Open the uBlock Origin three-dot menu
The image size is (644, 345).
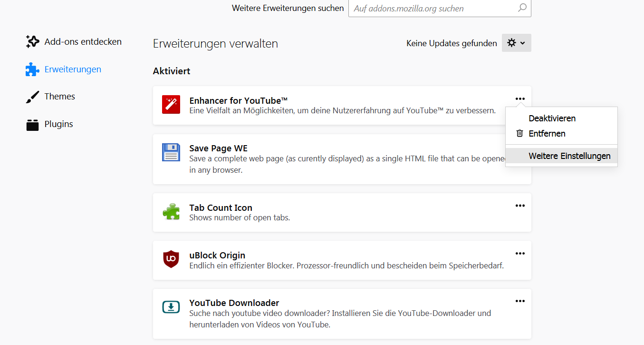point(520,253)
